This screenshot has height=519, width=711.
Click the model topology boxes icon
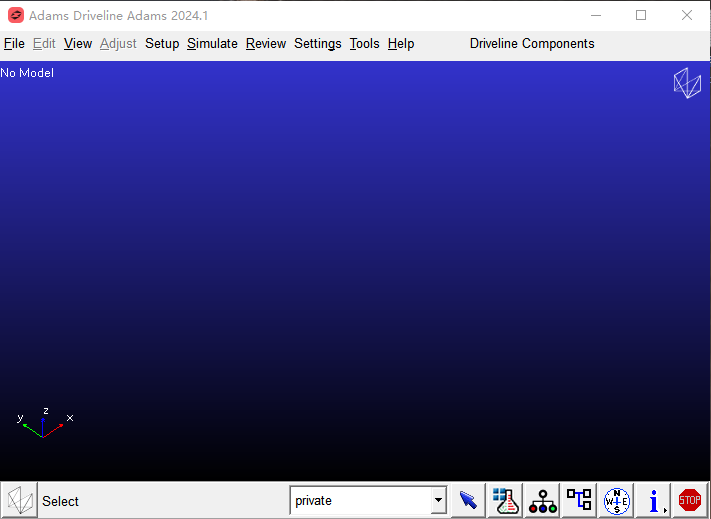580,500
